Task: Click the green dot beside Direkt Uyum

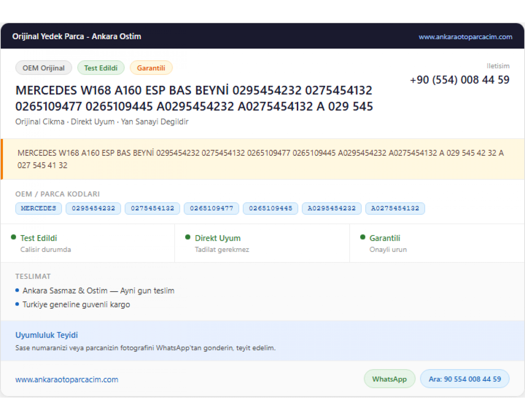Action: click(x=188, y=237)
